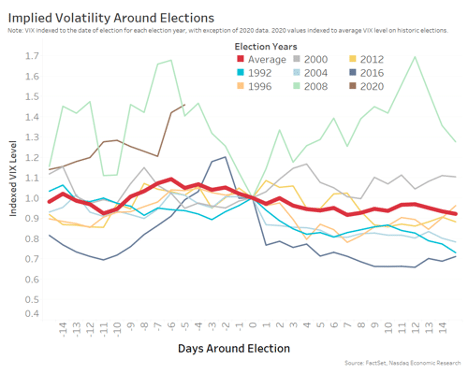Click the orange 1996 legend swatch

pyautogui.click(x=240, y=86)
